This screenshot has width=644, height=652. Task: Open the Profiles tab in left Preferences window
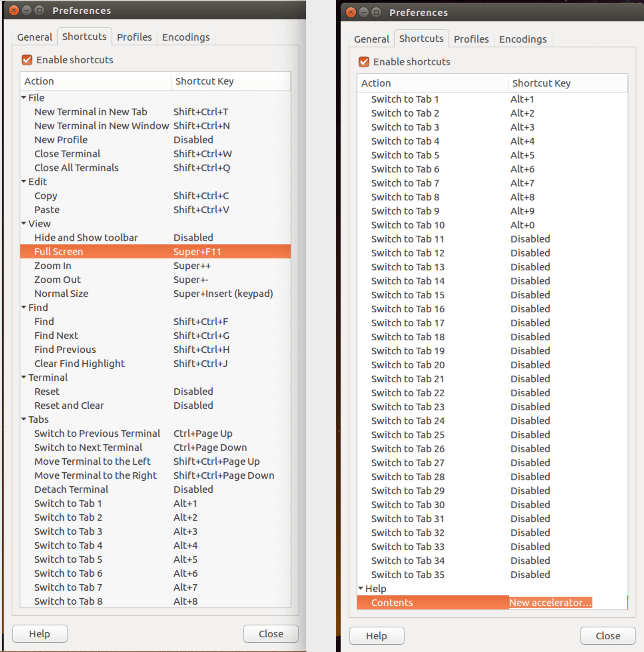pos(134,37)
